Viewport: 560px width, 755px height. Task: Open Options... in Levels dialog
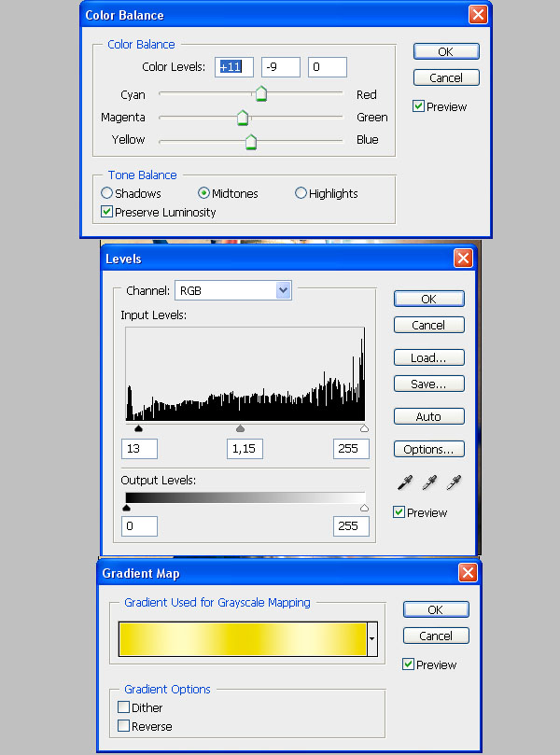pos(429,449)
